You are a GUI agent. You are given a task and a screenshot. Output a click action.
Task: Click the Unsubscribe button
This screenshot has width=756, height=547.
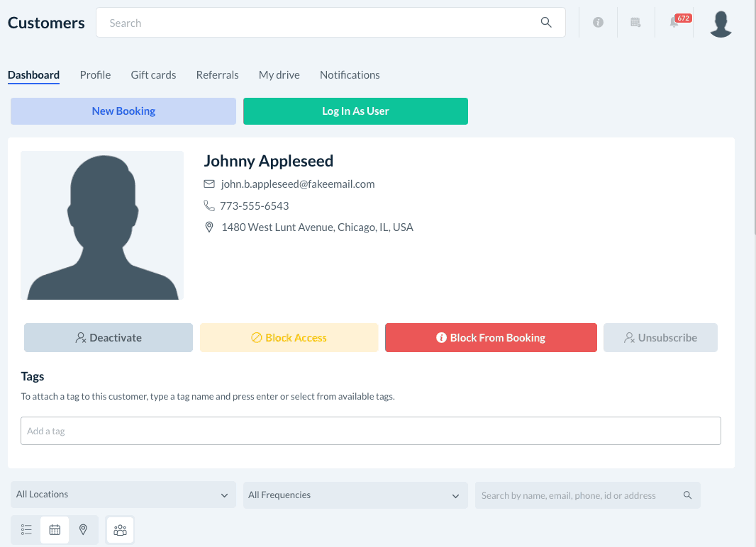660,337
